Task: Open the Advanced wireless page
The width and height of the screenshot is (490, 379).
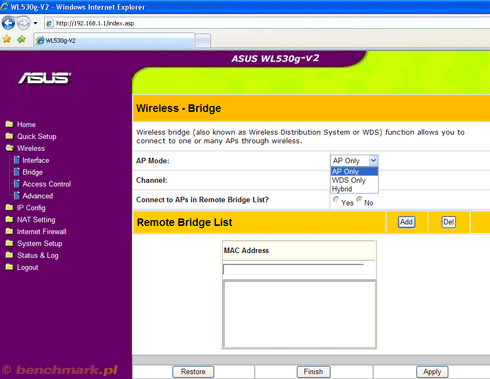Action: [x=38, y=196]
